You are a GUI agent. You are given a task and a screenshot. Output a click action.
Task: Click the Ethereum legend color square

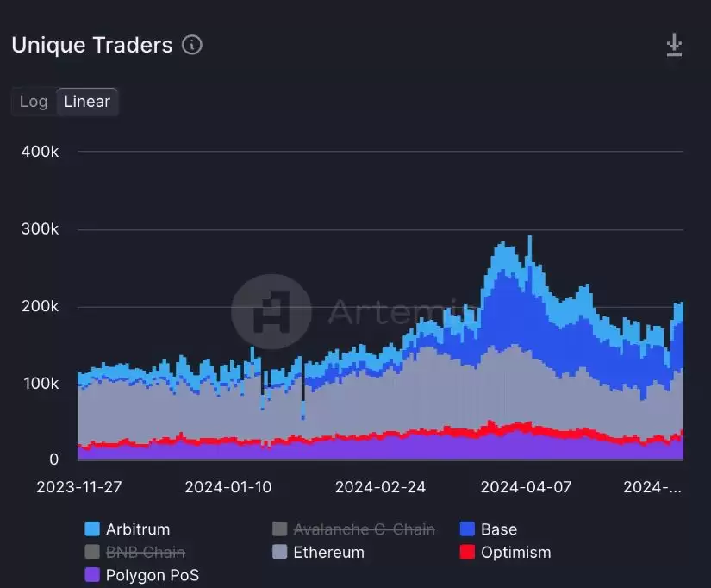click(279, 552)
